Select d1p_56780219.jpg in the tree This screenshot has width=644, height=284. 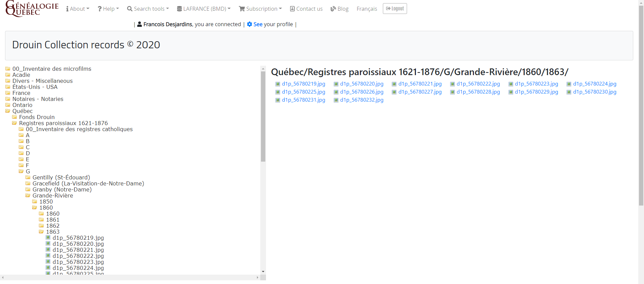coord(78,238)
